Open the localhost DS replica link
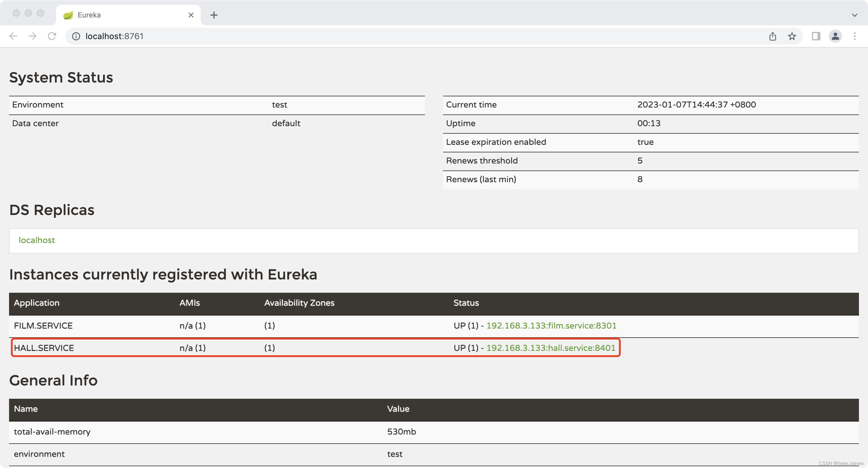 pyautogui.click(x=36, y=240)
